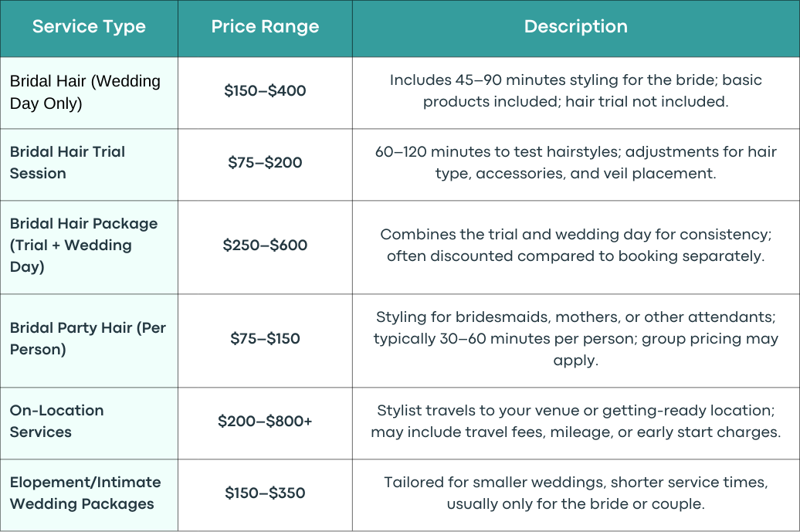Select the $200–$800+ price cell
Screen dimensions: 800x532
coord(265,423)
